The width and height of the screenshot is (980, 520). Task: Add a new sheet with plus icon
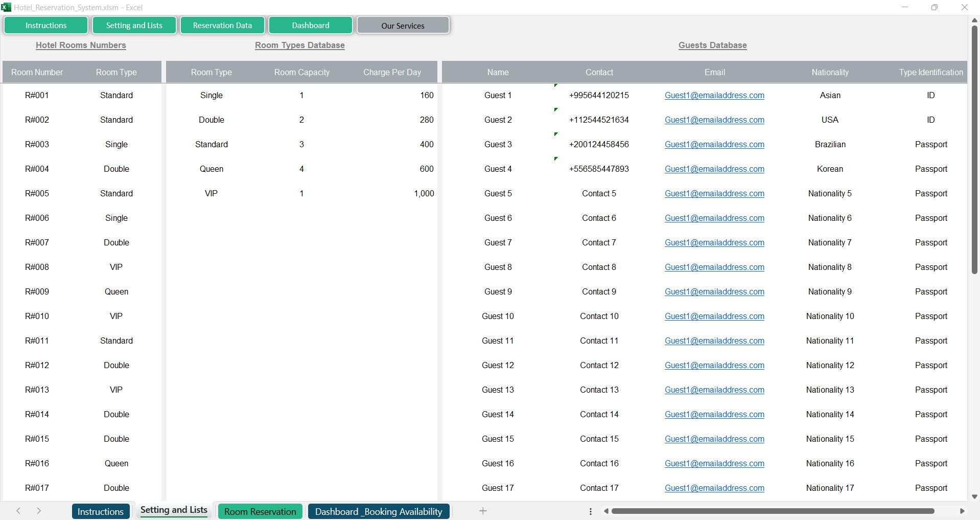click(483, 511)
